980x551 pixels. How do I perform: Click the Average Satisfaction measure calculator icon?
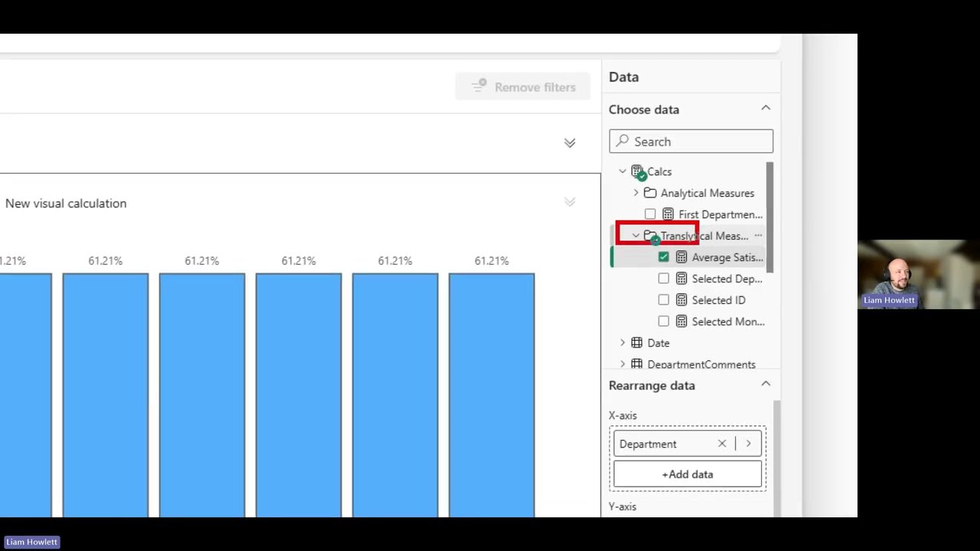(x=681, y=257)
